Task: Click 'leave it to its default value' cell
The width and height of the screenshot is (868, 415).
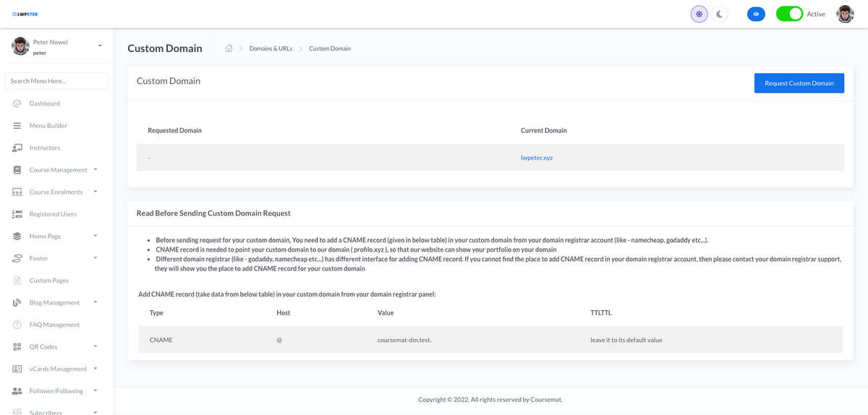Action: pyautogui.click(x=626, y=340)
